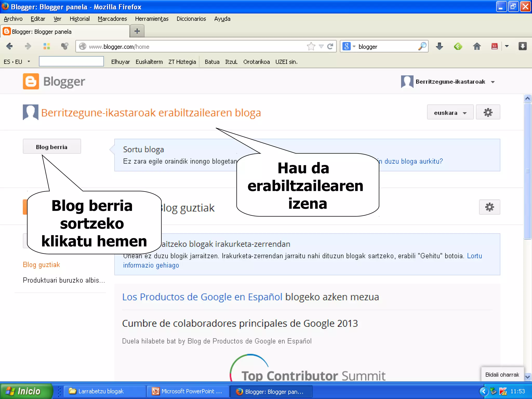Go to the browser home page icon
532x399 pixels.
point(477,46)
